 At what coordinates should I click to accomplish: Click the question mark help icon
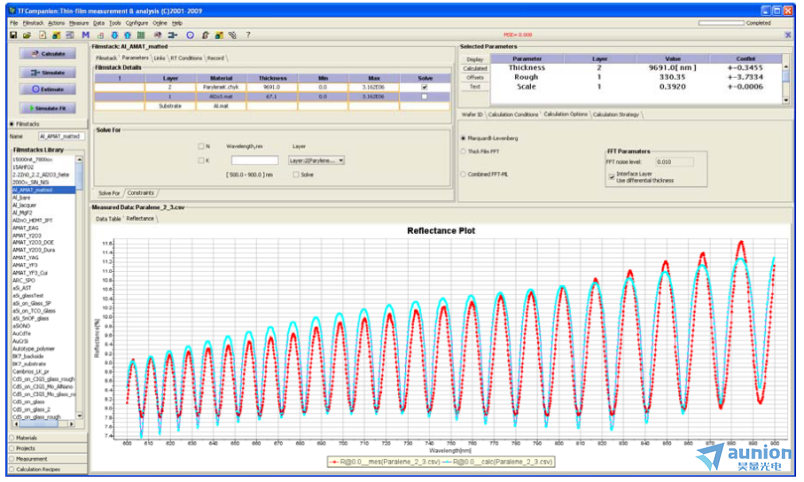[x=248, y=35]
